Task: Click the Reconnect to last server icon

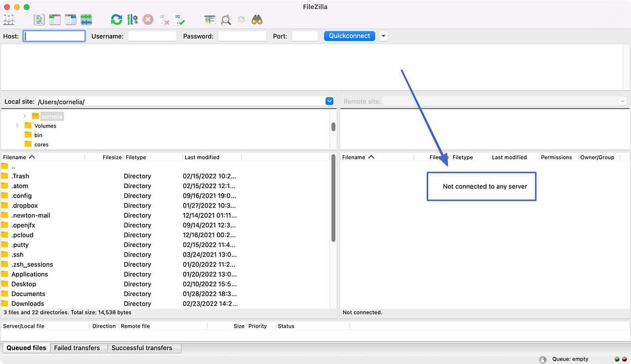Action: (x=180, y=19)
